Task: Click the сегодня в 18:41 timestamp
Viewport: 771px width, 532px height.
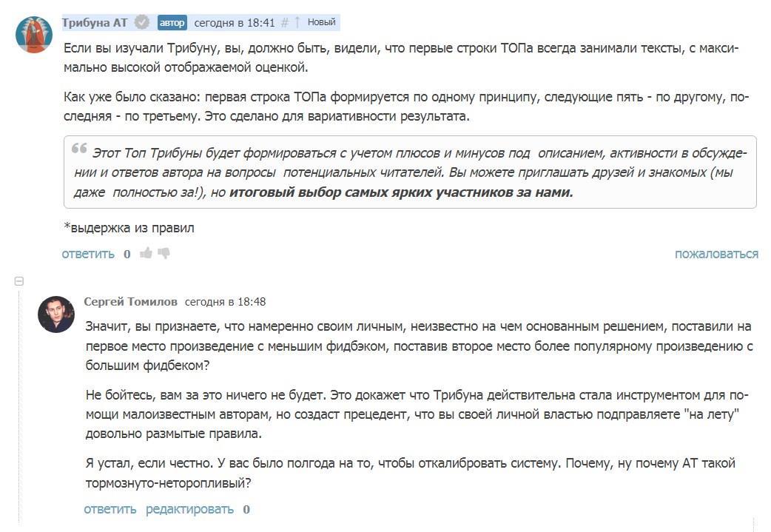Action: click(234, 23)
